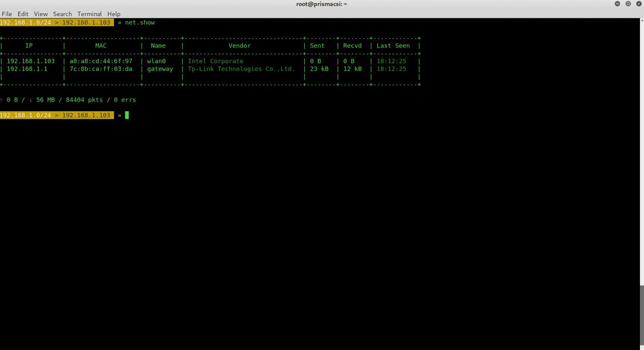Select the MAC address a0:a8:cd:44:6f:97

coord(100,61)
